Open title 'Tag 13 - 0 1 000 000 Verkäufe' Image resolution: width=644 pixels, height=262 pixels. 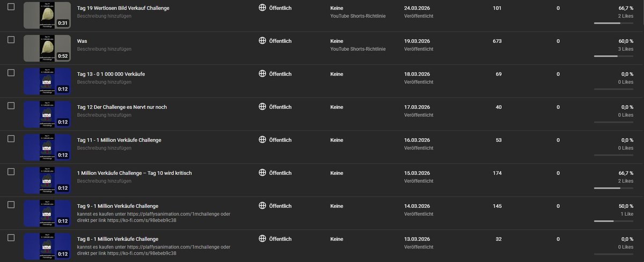(111, 74)
